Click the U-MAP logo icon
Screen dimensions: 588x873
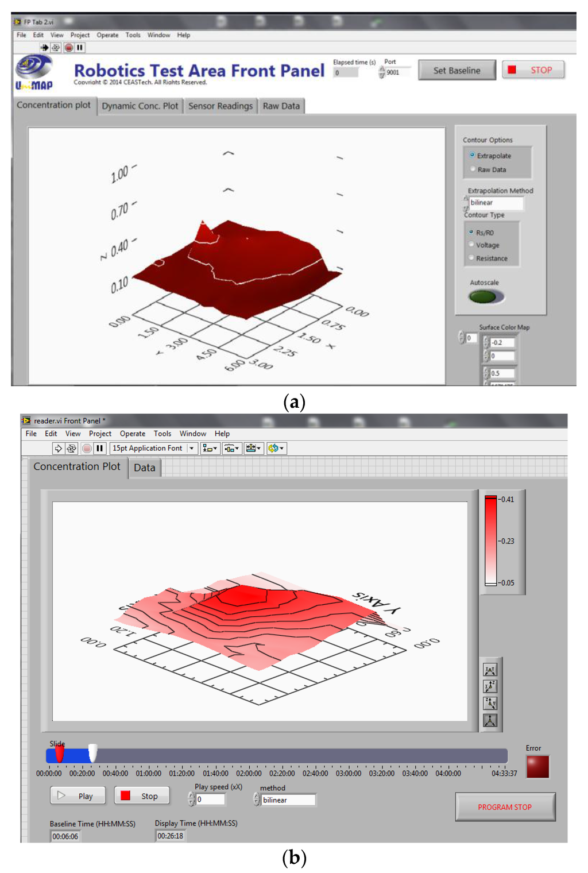point(34,73)
